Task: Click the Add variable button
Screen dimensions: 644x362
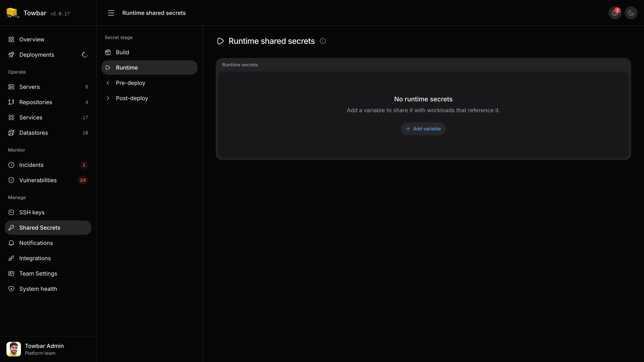Action: point(423,129)
